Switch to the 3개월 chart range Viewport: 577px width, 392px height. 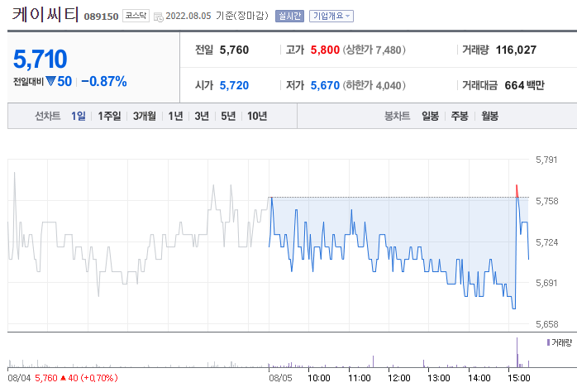[144, 117]
